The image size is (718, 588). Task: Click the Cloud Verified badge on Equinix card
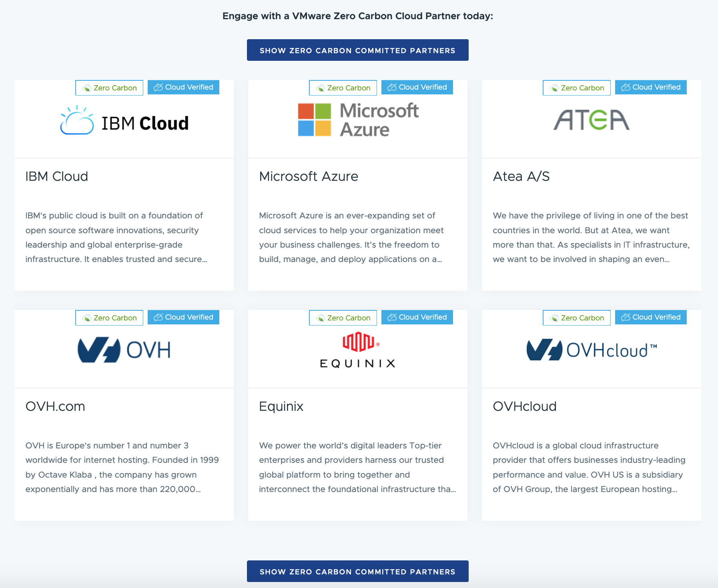tap(417, 317)
